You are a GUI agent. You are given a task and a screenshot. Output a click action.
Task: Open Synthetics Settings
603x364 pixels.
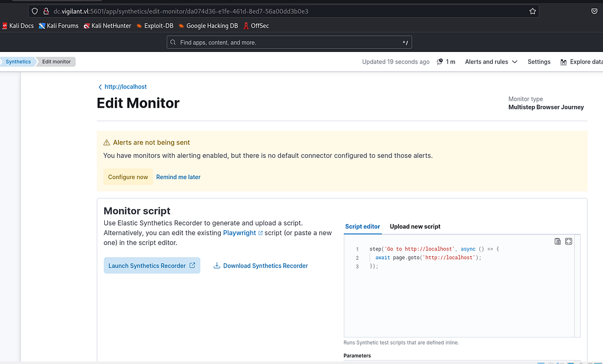coord(539,62)
